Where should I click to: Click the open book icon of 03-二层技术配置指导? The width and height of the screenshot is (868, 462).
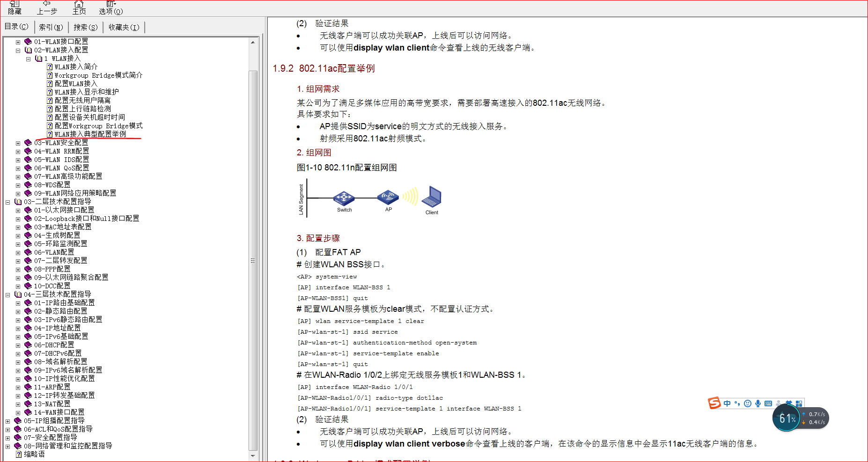18,202
